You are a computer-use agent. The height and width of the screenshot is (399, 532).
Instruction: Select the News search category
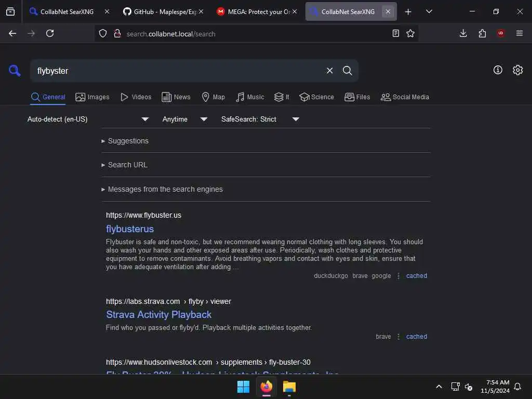pyautogui.click(x=176, y=97)
